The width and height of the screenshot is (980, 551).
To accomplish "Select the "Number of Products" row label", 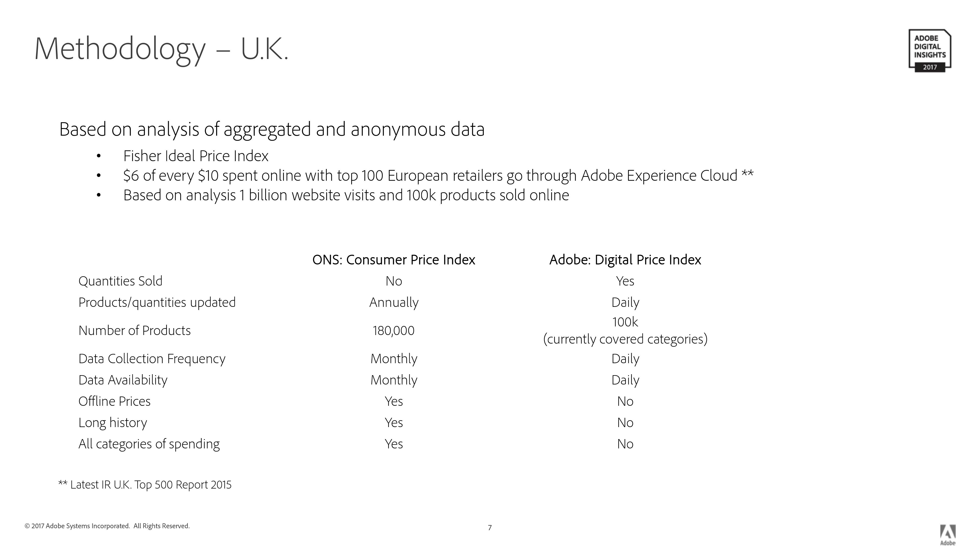I will click(x=134, y=330).
